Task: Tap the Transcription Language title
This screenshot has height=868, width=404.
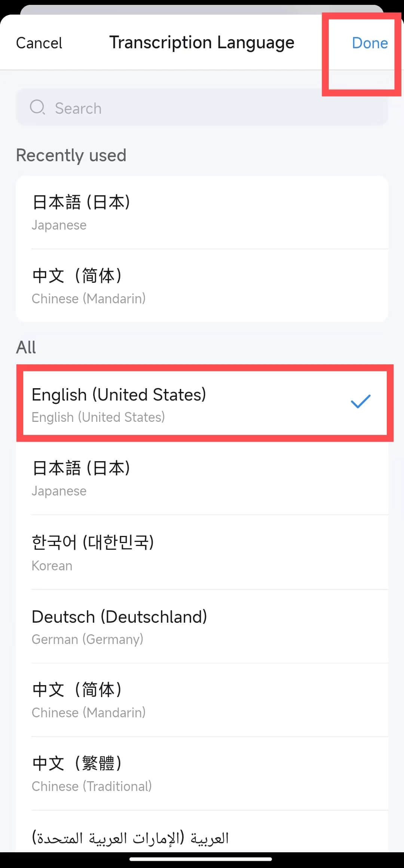Action: tap(202, 43)
